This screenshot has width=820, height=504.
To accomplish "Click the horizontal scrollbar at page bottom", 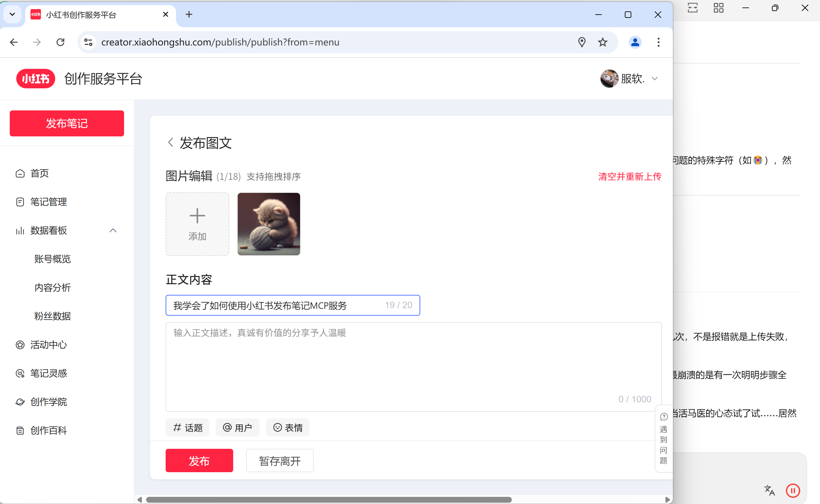I will [328, 500].
